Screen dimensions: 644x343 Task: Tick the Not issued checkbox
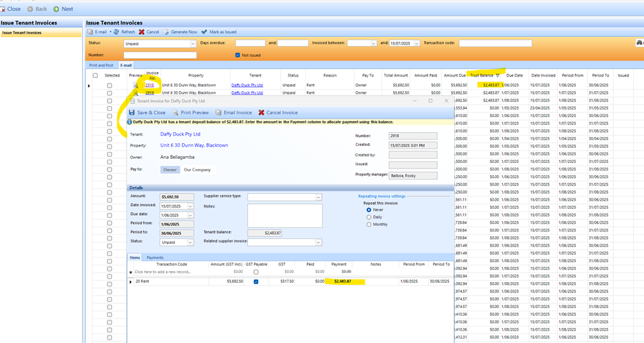pyautogui.click(x=238, y=55)
